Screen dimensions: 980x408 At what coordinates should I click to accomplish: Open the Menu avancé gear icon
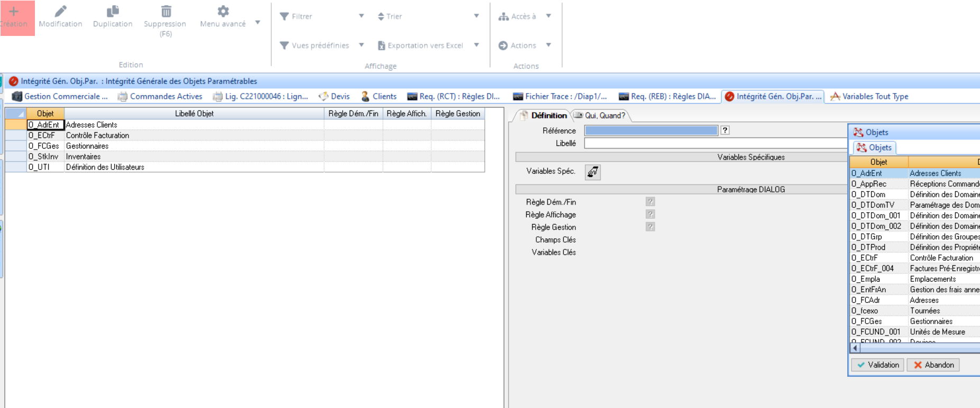click(x=223, y=11)
